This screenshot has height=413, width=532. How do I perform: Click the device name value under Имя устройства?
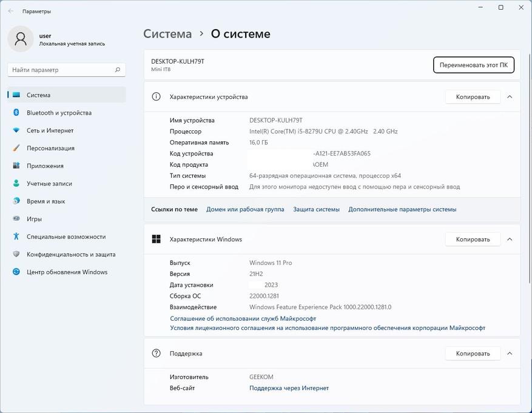click(x=276, y=120)
